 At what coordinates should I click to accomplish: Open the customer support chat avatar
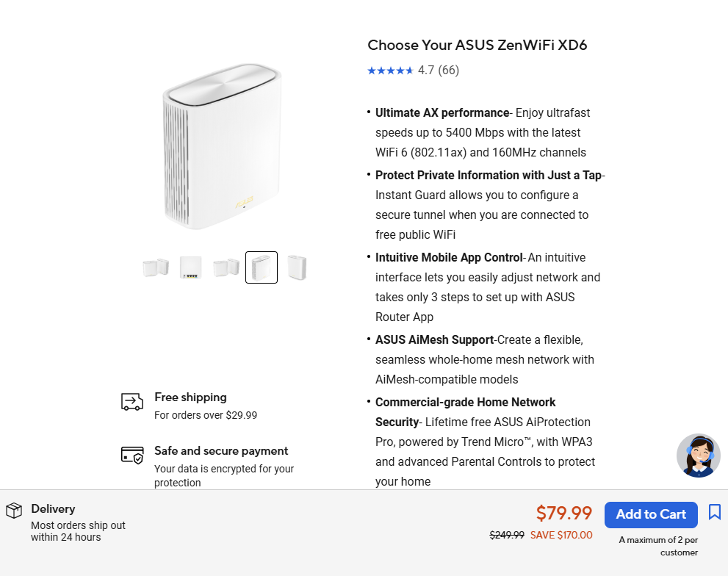pyautogui.click(x=698, y=456)
